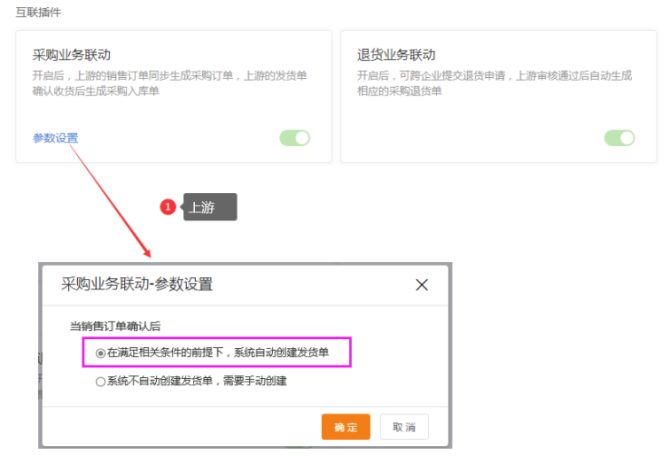The width and height of the screenshot is (670, 456).
Task: Click the 采购业务联动 card title
Action: [72, 55]
